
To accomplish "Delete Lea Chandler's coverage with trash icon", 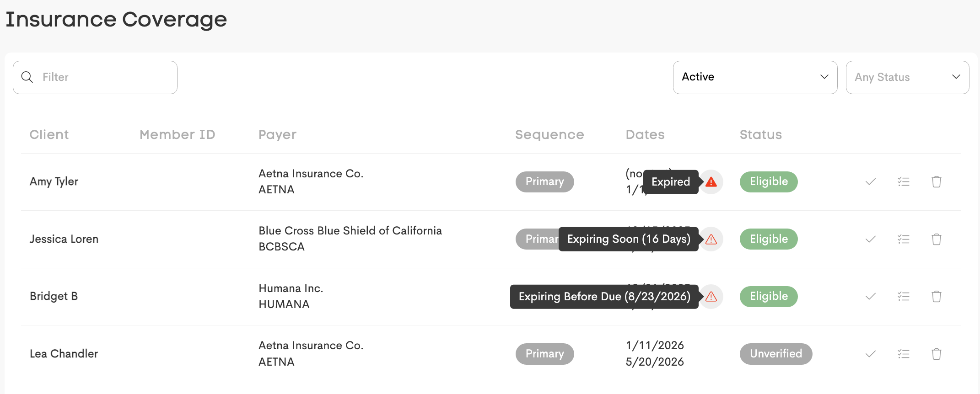I will [936, 354].
